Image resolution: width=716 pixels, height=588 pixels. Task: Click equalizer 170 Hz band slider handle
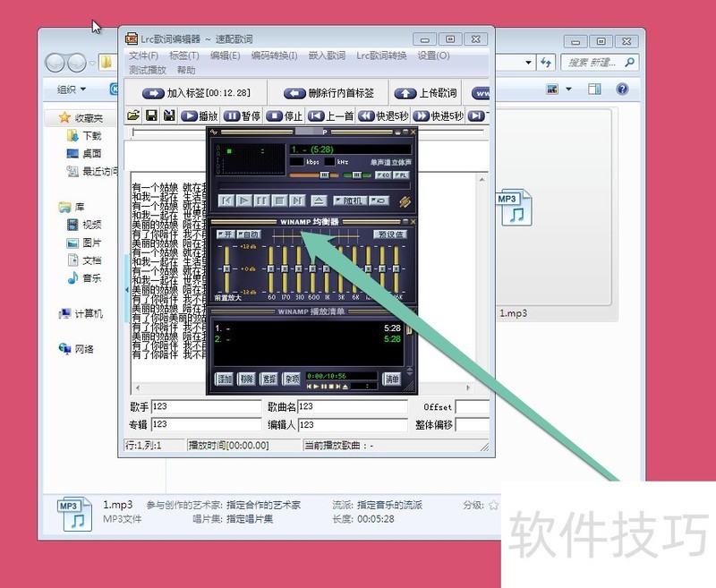pos(285,268)
